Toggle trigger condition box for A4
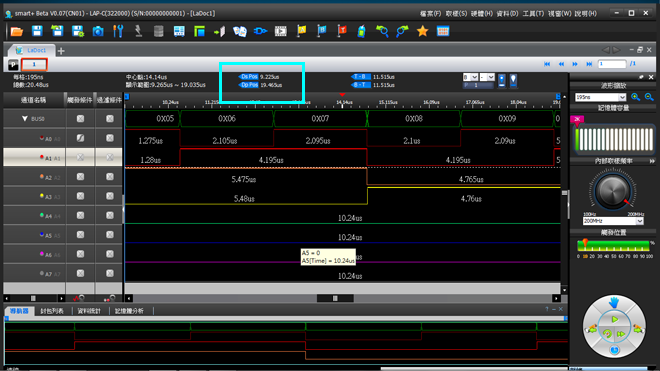This screenshot has width=660, height=371. click(x=80, y=216)
